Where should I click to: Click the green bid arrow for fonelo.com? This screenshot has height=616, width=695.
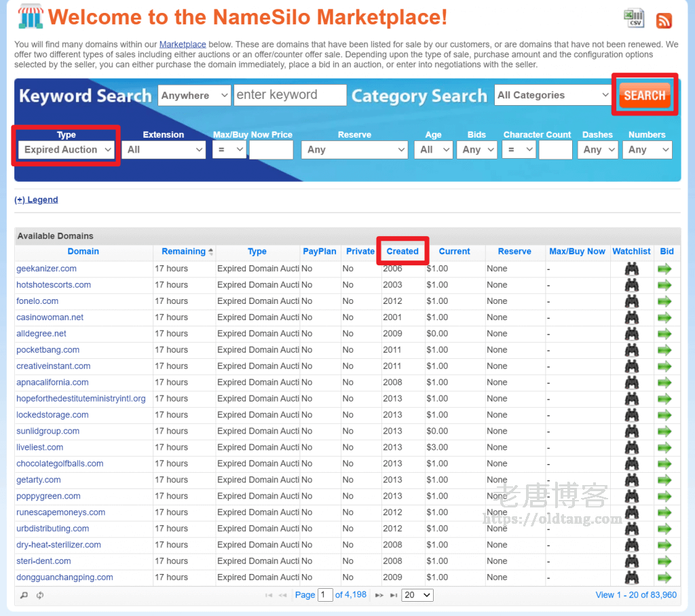pyautogui.click(x=664, y=301)
